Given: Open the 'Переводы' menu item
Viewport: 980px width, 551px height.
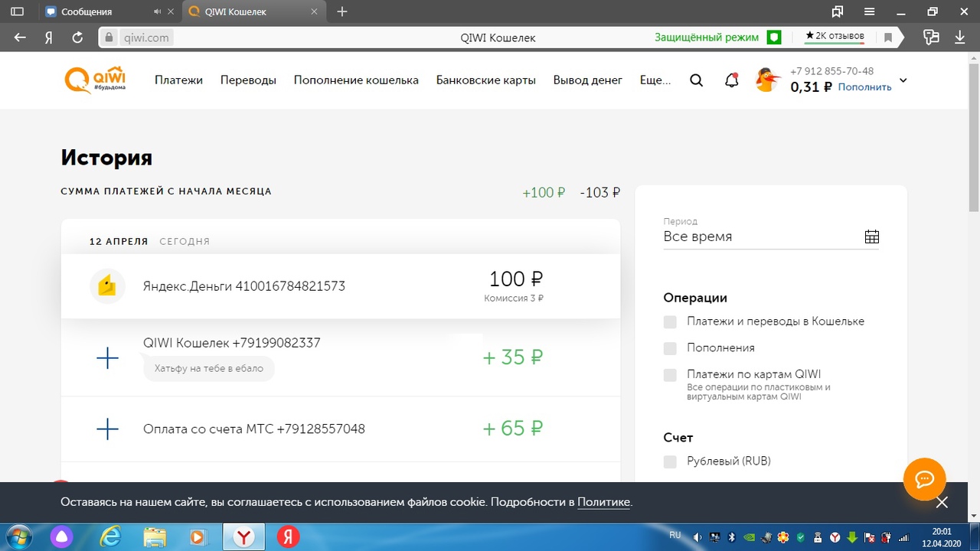Looking at the screenshot, I should point(248,80).
